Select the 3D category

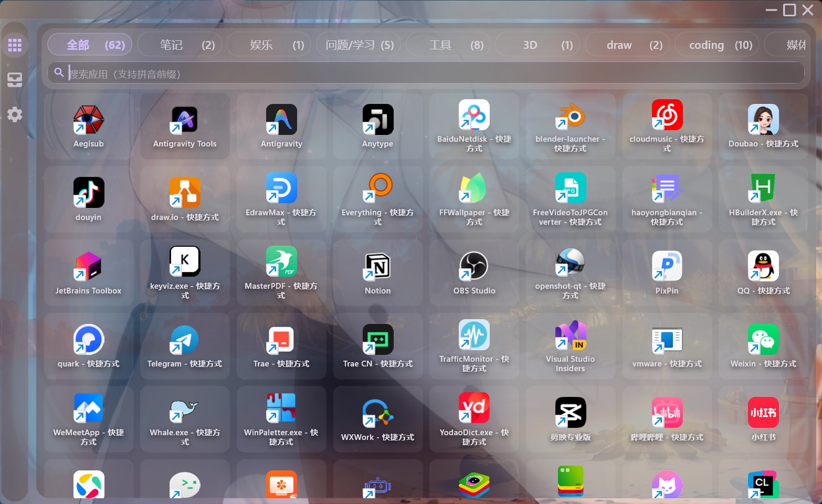point(537,45)
